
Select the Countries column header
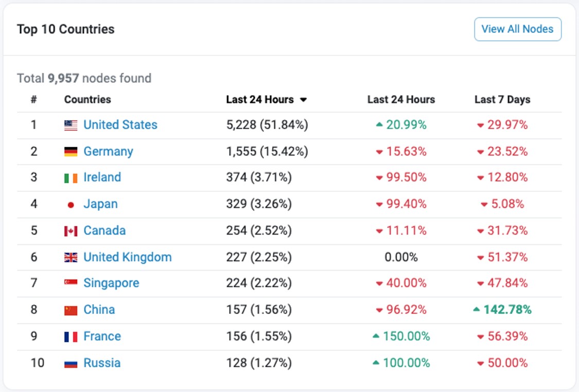point(87,100)
